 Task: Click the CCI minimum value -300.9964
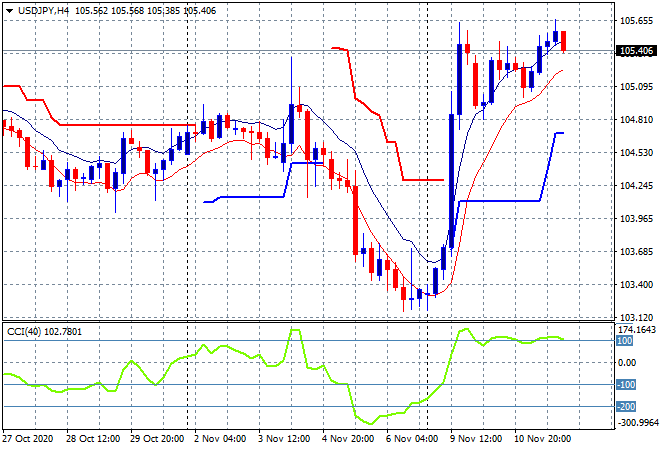(637, 422)
